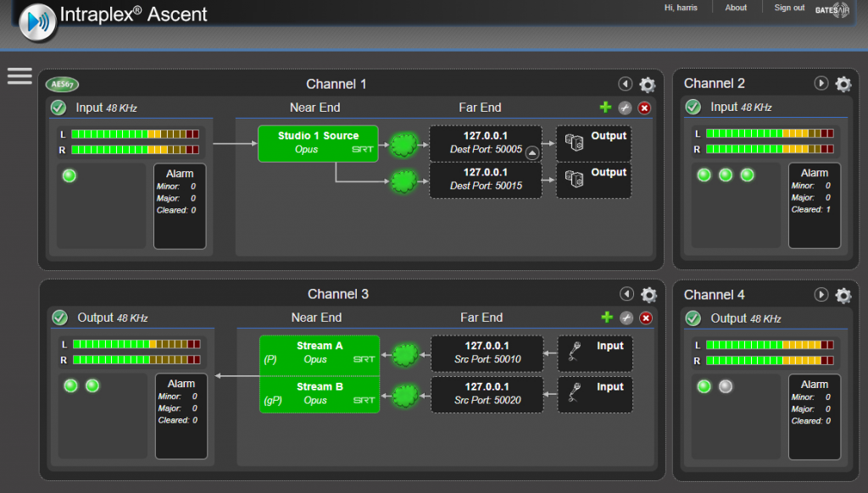
Task: Select the Studio 1 Source stream block
Action: click(x=318, y=143)
